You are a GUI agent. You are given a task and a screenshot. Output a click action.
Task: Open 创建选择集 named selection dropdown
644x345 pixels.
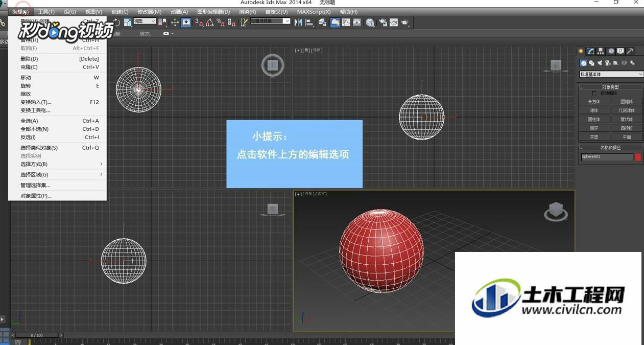point(270,21)
